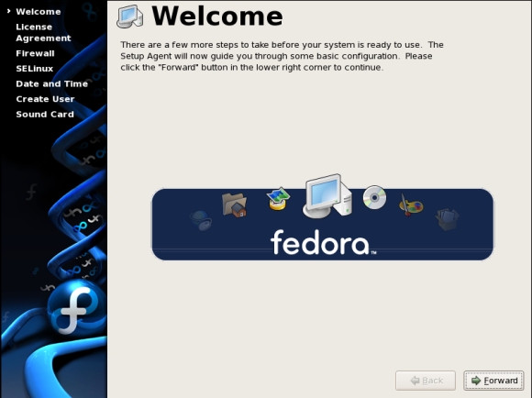532x398 pixels.
Task: Click the CD disc icon in banner
Action: tap(374, 197)
